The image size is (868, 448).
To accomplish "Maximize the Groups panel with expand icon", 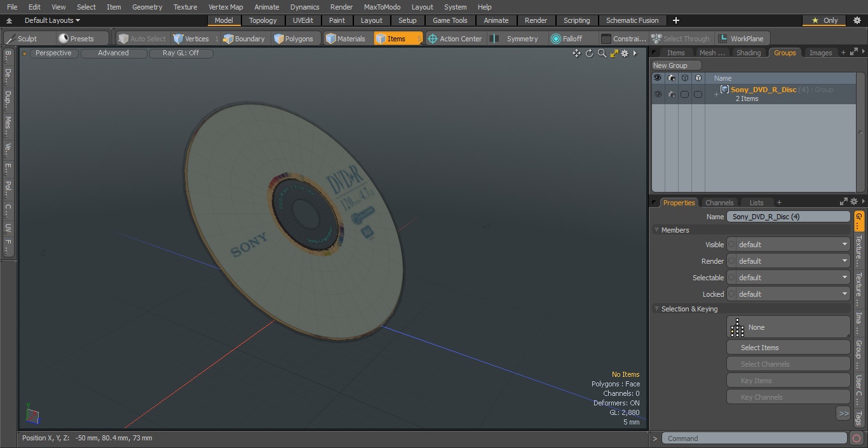I will [855, 52].
